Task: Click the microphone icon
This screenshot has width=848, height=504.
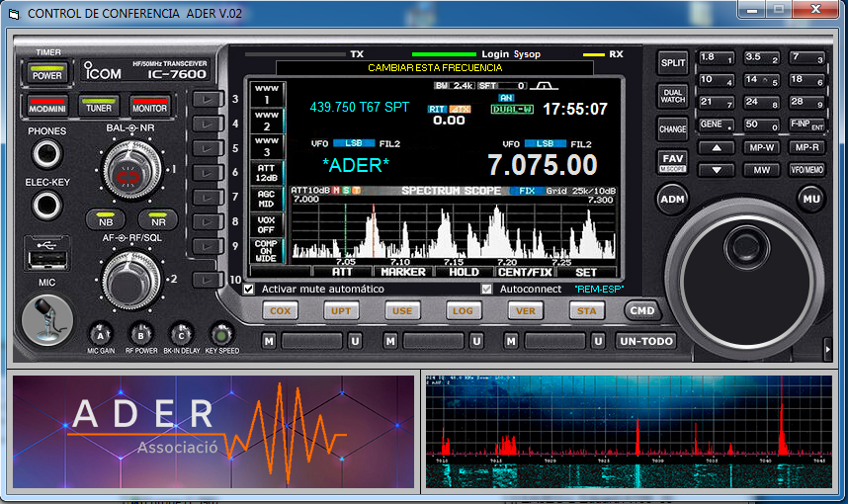Action: click(x=46, y=320)
